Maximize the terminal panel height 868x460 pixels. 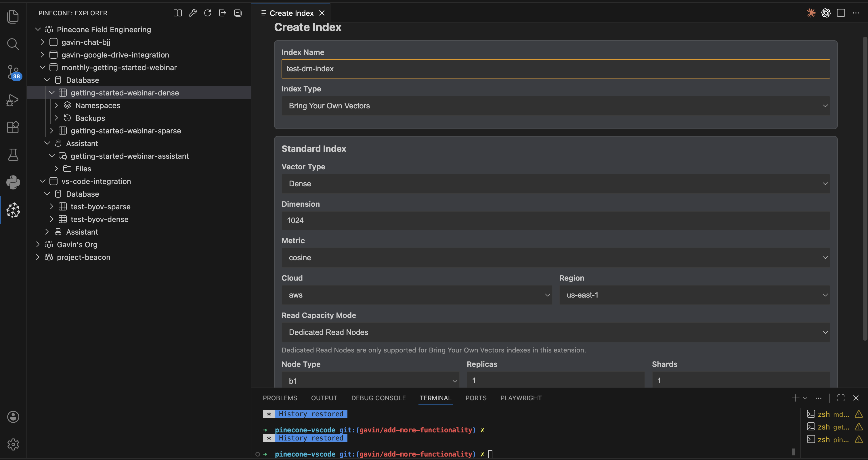(840, 398)
